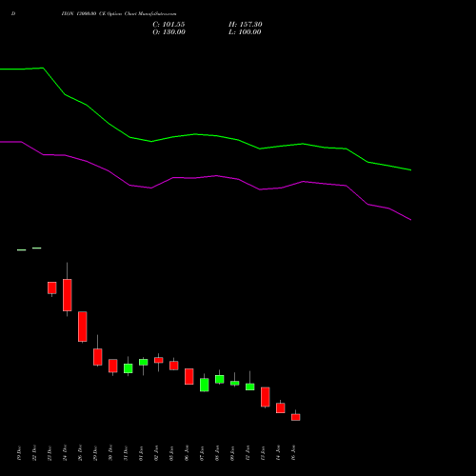The height and width of the screenshot is (476, 476).
Task: Click the 29 Dec date label
Action: click(x=95, y=453)
